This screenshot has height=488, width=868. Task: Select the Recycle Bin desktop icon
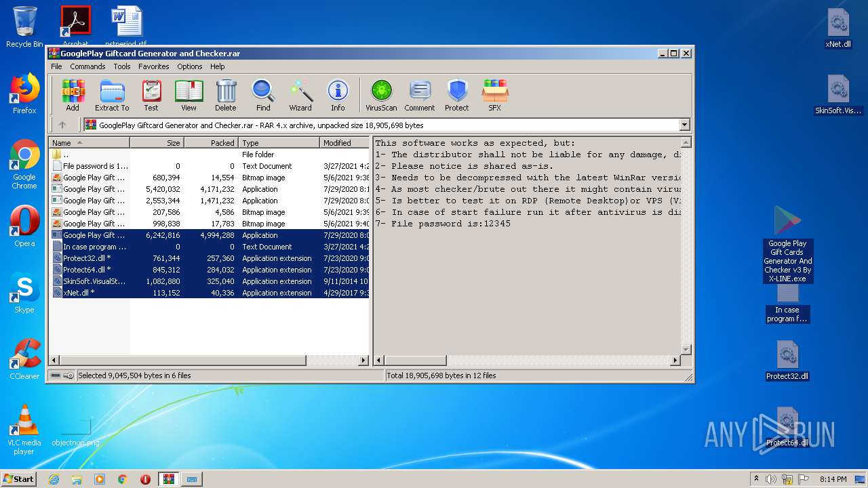24,27
